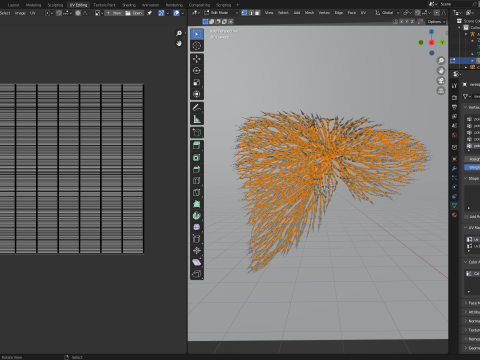Toggle proportional editing in 3D viewport header
Screen dimensions: 480x360
[x=437, y=13]
